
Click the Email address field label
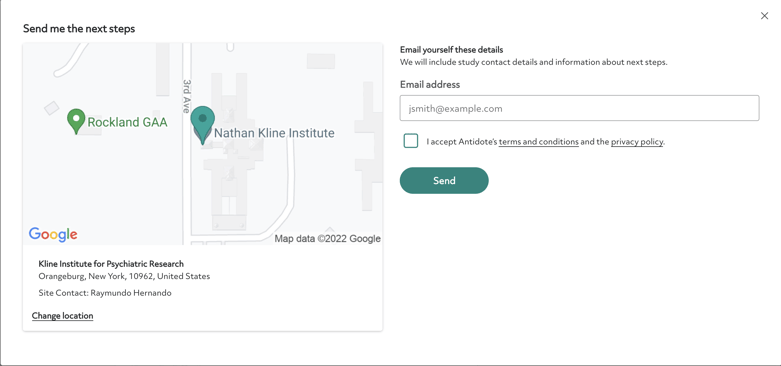[430, 85]
